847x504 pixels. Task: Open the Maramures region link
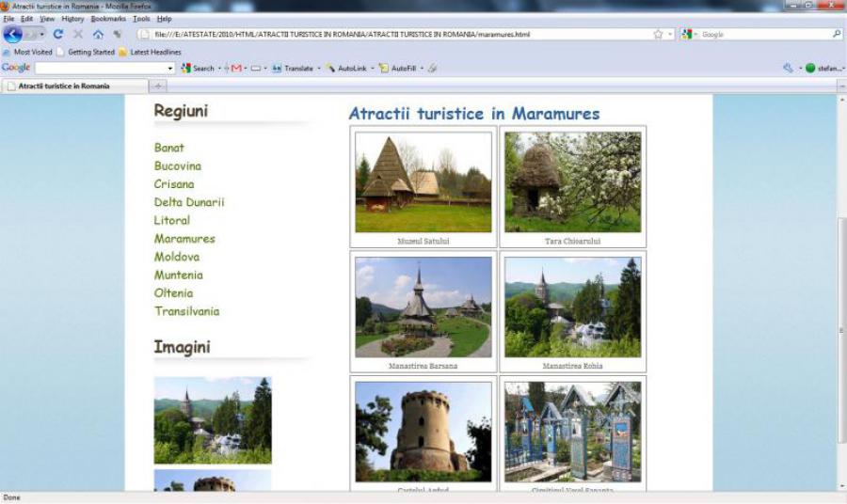coord(184,239)
